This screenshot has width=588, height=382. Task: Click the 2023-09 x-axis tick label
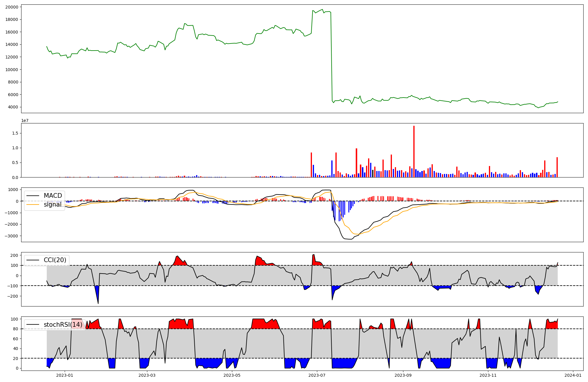tap(403, 375)
